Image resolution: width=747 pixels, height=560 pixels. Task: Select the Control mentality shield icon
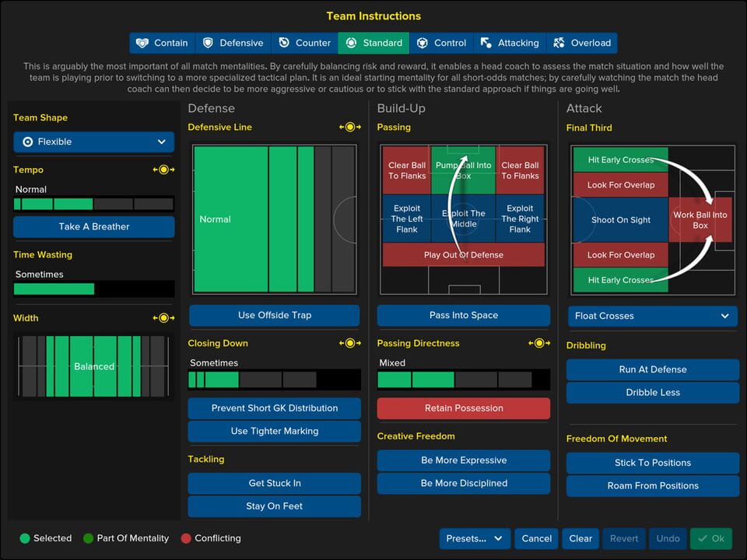(422, 43)
